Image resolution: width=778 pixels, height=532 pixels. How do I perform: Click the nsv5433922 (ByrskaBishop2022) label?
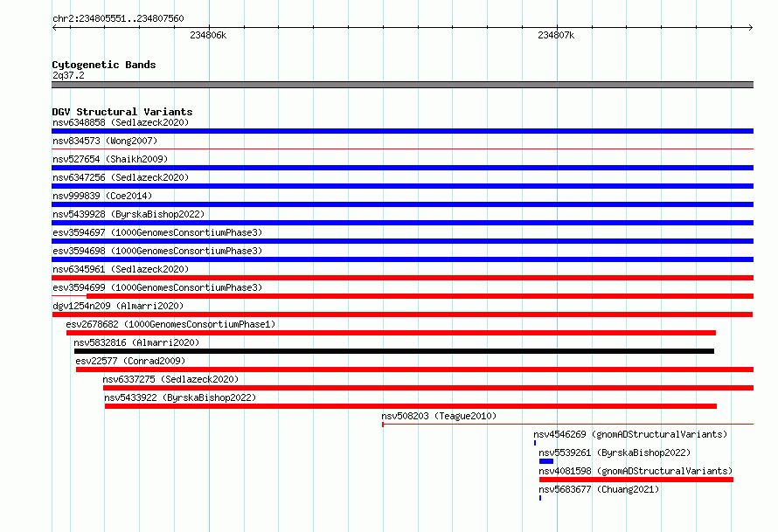tap(180, 397)
